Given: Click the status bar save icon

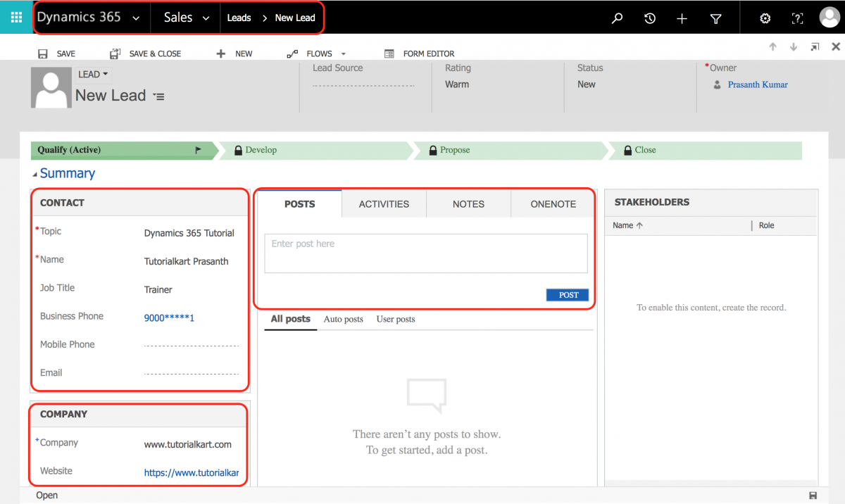Looking at the screenshot, I should [813, 496].
